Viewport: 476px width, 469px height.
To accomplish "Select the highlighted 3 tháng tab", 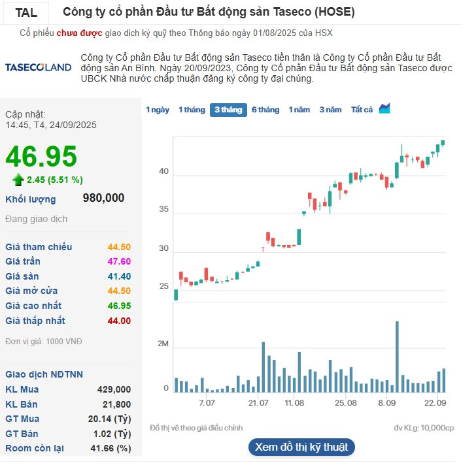I will 228,110.
